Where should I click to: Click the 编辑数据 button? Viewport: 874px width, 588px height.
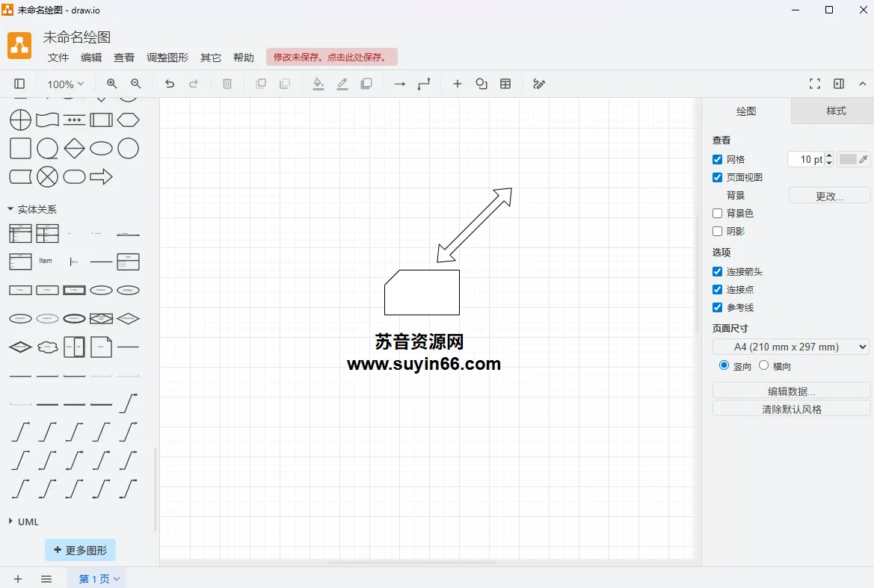point(791,389)
